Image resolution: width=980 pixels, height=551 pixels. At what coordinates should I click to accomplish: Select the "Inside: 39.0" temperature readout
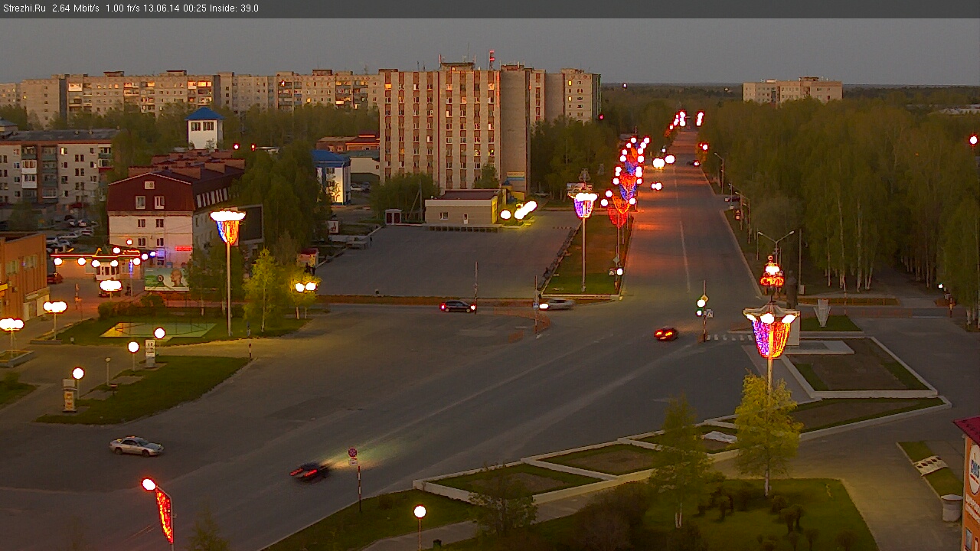coord(234,8)
